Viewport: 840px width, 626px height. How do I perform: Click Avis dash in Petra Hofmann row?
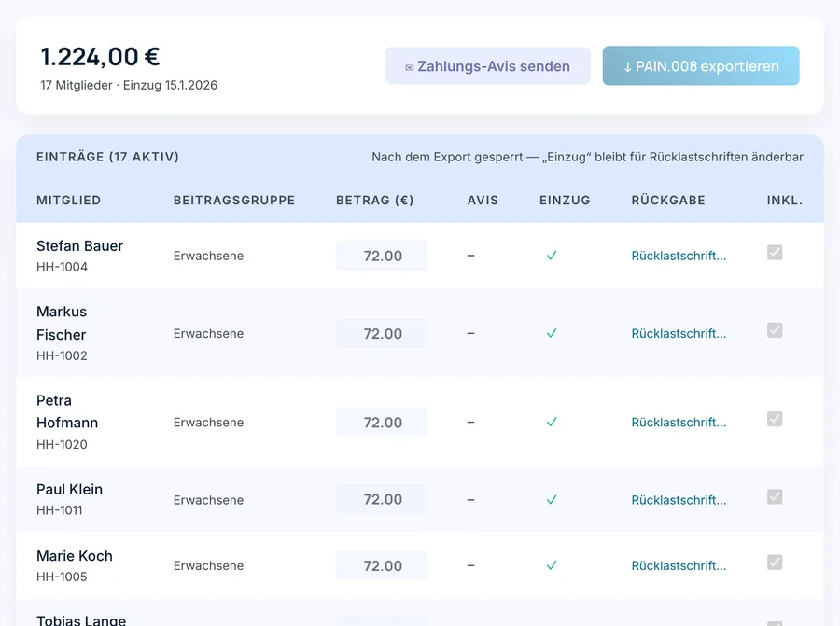(x=471, y=423)
